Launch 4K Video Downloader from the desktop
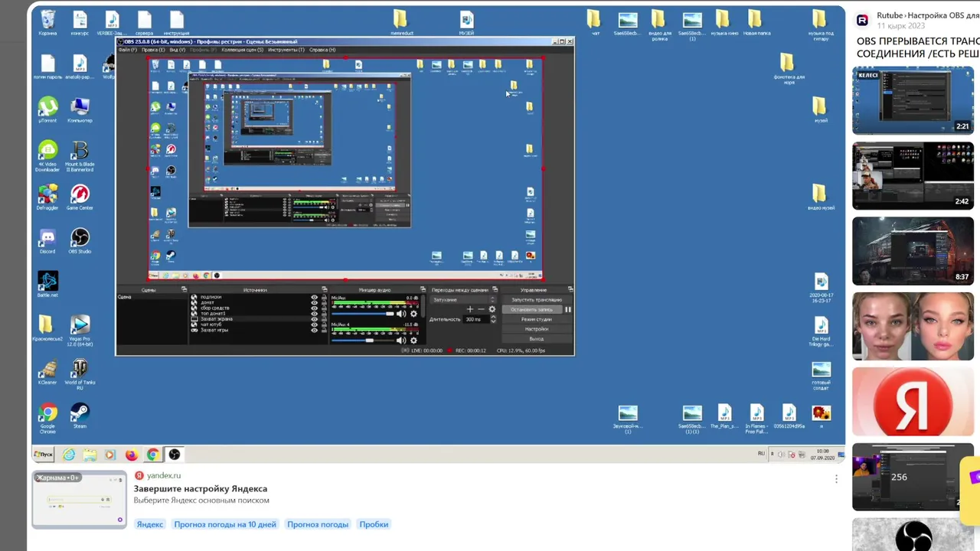The height and width of the screenshot is (551, 980). [x=47, y=156]
